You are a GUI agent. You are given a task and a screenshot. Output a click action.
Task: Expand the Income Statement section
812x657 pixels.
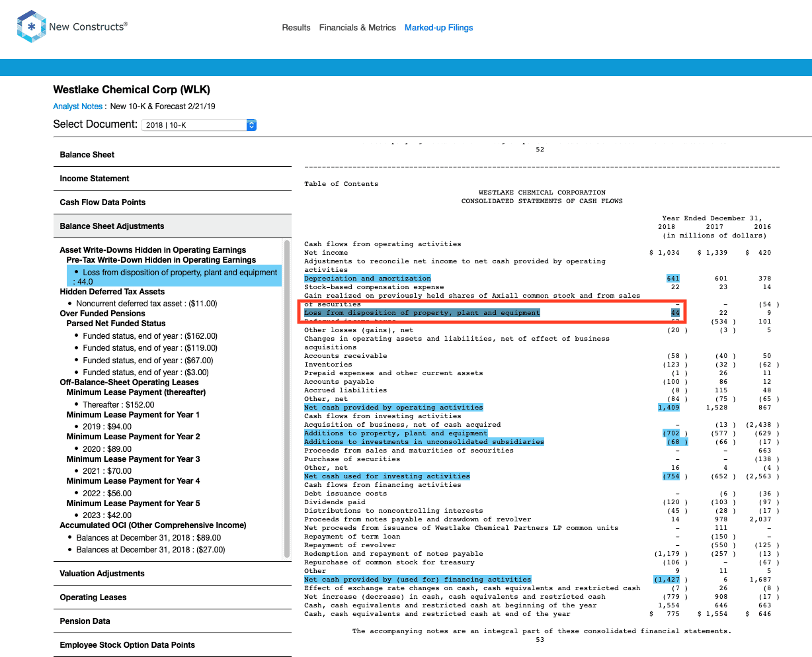172,179
